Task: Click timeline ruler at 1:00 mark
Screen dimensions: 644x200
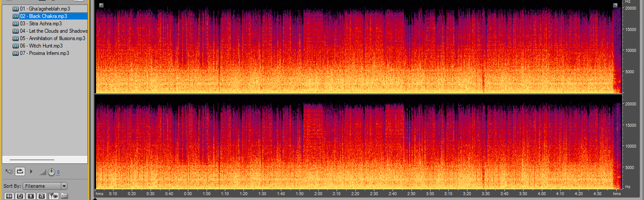Action: [206, 193]
